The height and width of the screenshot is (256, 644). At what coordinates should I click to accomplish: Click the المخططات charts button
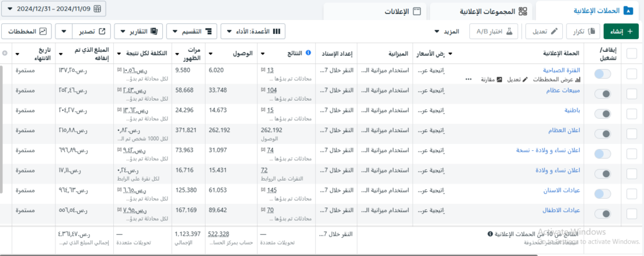(27, 31)
